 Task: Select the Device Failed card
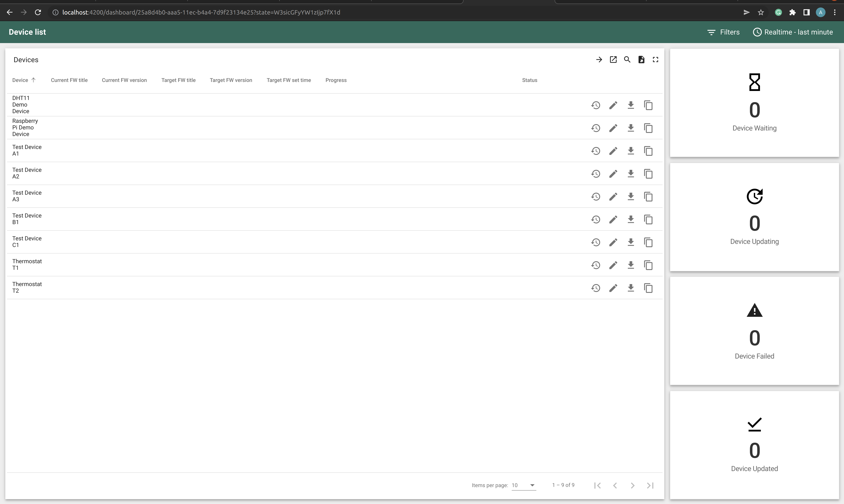(x=754, y=331)
